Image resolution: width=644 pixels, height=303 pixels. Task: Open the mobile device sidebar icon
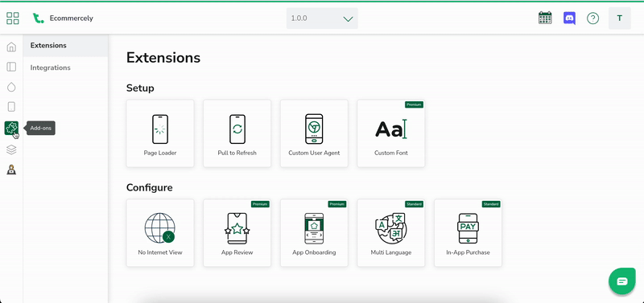(11, 107)
